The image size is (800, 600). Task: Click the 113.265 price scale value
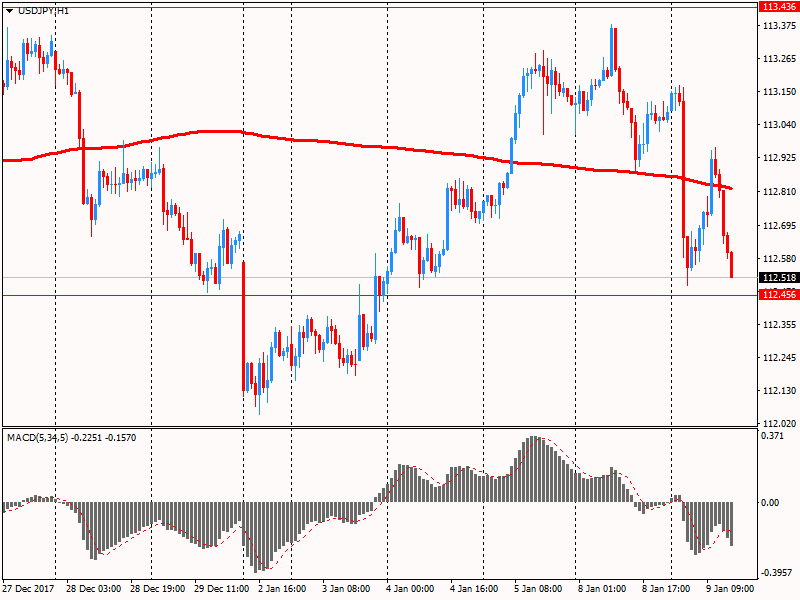click(779, 59)
